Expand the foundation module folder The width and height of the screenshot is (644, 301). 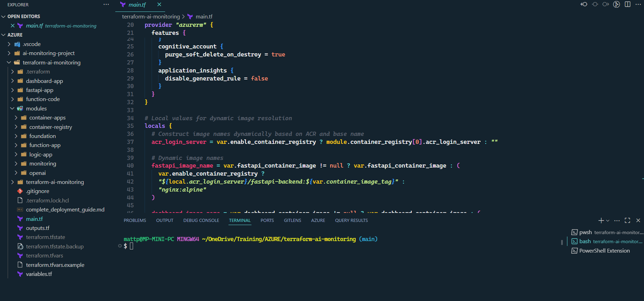point(16,136)
